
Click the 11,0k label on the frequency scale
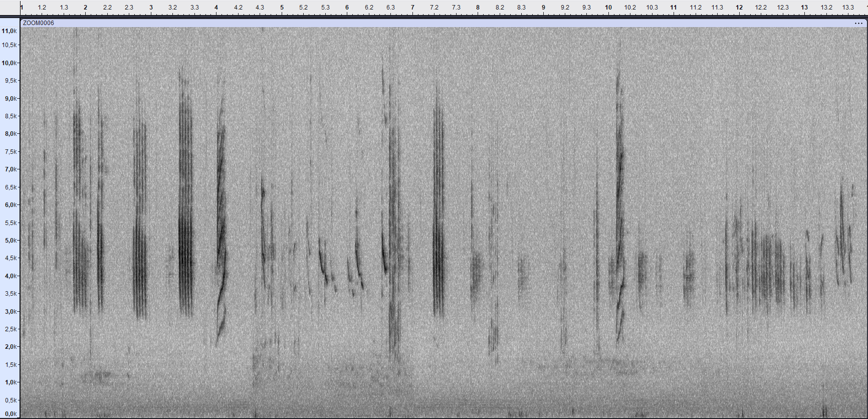[9, 31]
